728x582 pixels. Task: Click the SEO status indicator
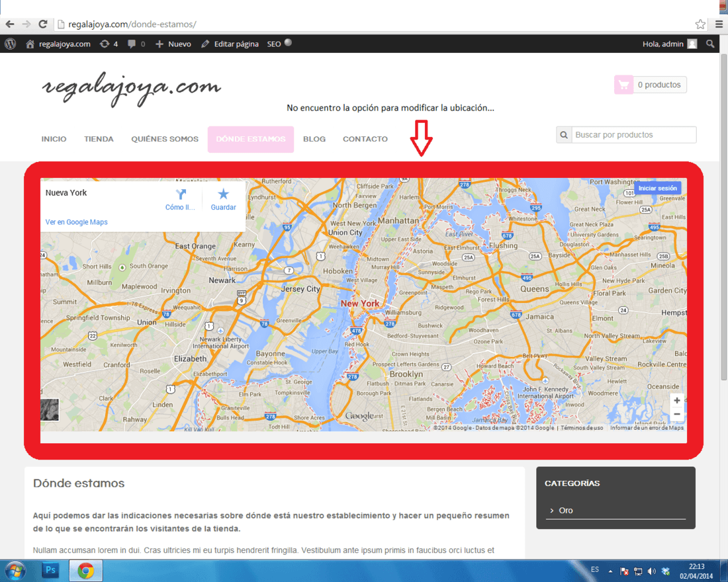[288, 43]
